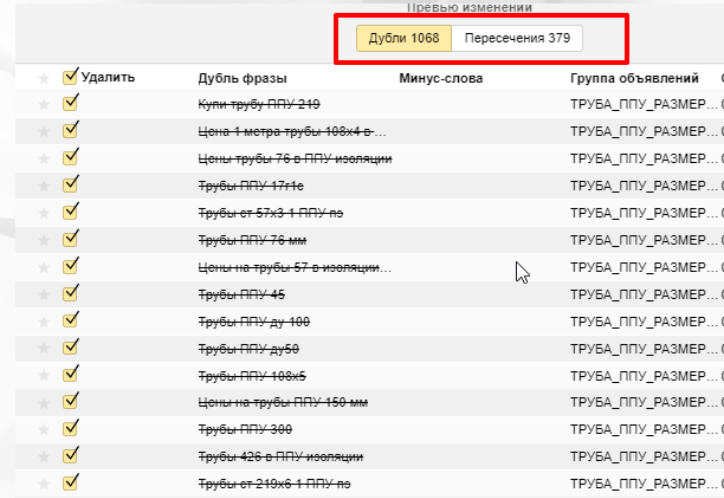The height and width of the screenshot is (498, 724).
Task: Mark 'Трубы ППУ 76 мм' row with star
Action: click(43, 240)
